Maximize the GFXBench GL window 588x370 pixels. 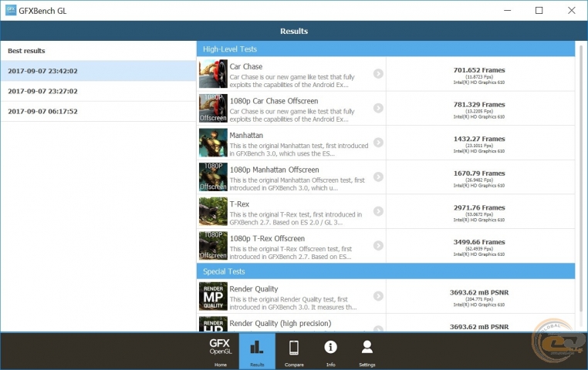(539, 11)
